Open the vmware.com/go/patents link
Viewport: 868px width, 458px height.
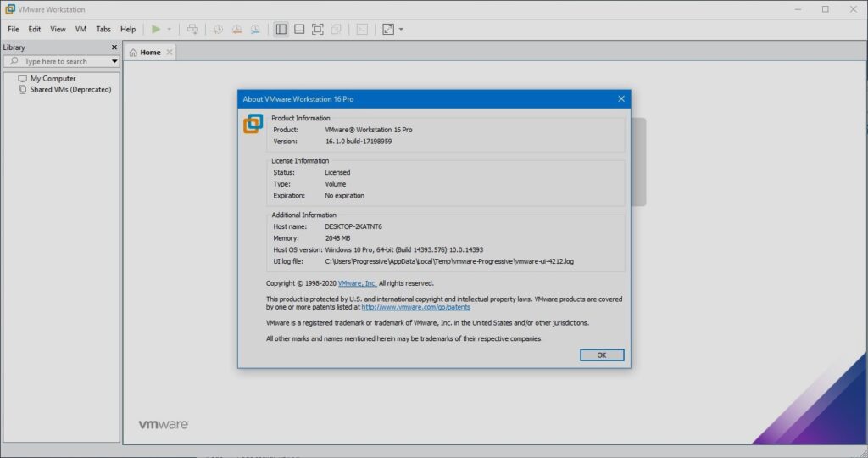pyautogui.click(x=415, y=307)
